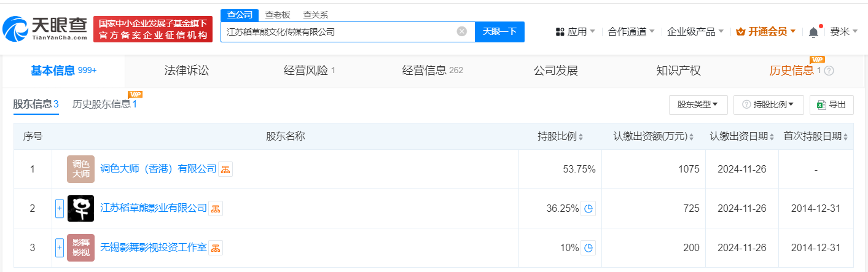Sort by the 认缴出资日期 column header
Screen dimensions: 868x272
[742, 136]
